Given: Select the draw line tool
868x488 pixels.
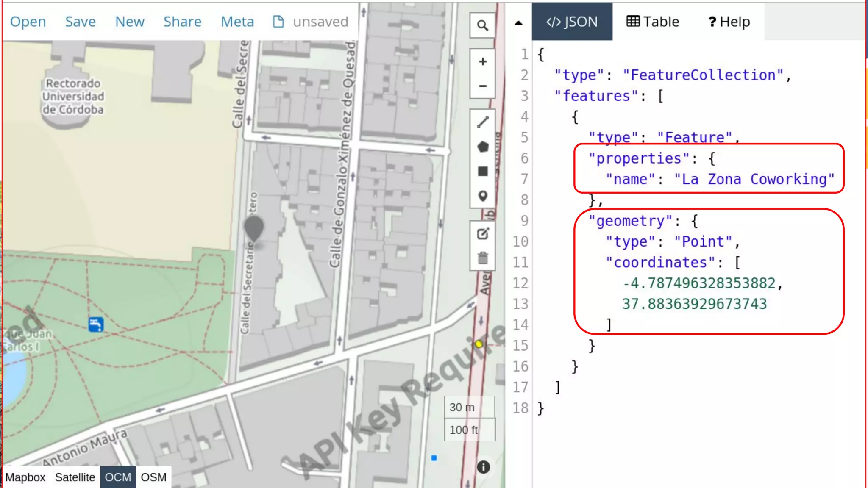Looking at the screenshot, I should coord(482,122).
